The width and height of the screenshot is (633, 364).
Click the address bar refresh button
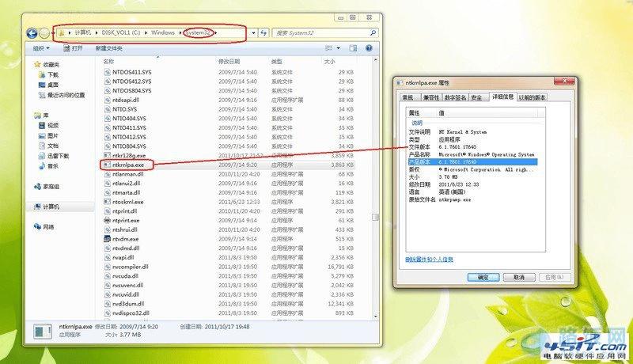[x=263, y=32]
